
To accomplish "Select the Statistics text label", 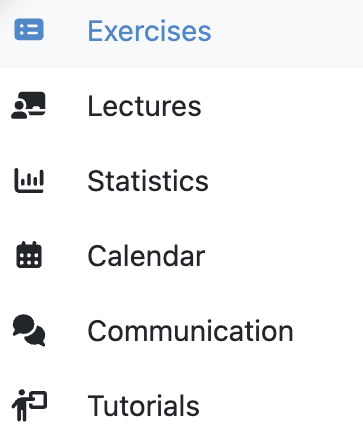I will coord(148,181).
